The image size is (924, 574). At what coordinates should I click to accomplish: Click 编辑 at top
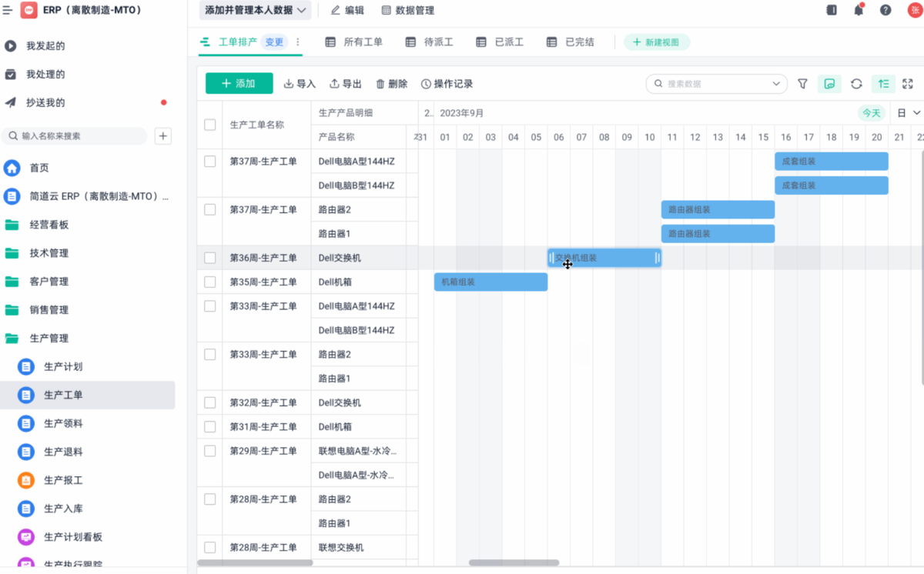pos(347,11)
